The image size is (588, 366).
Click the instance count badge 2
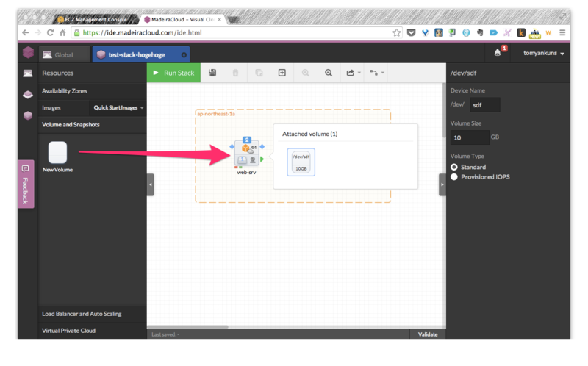247,140
